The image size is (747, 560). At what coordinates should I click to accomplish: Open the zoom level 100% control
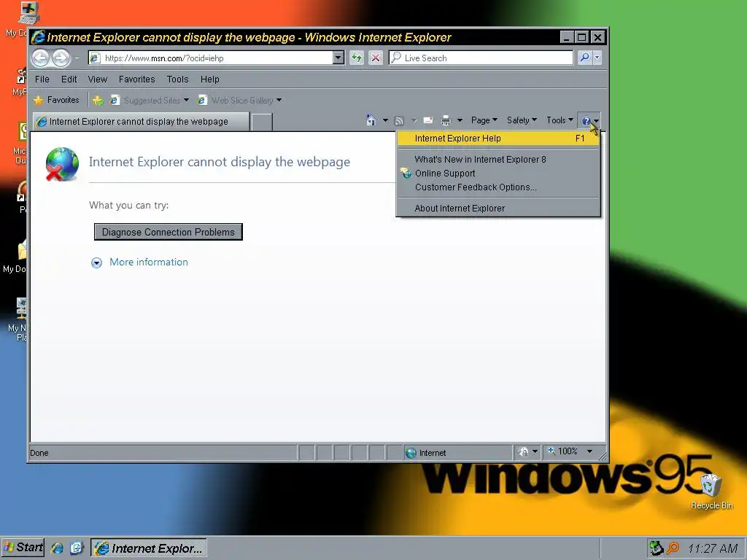point(563,451)
